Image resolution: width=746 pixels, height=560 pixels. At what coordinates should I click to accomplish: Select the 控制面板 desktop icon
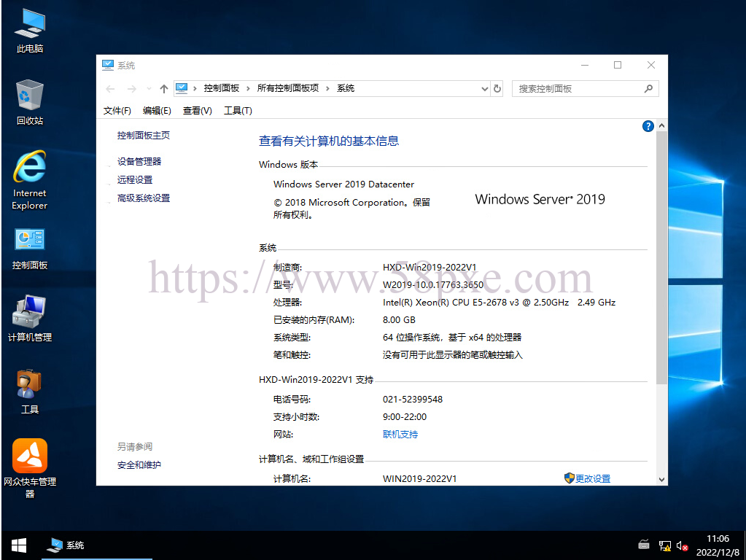click(x=29, y=249)
